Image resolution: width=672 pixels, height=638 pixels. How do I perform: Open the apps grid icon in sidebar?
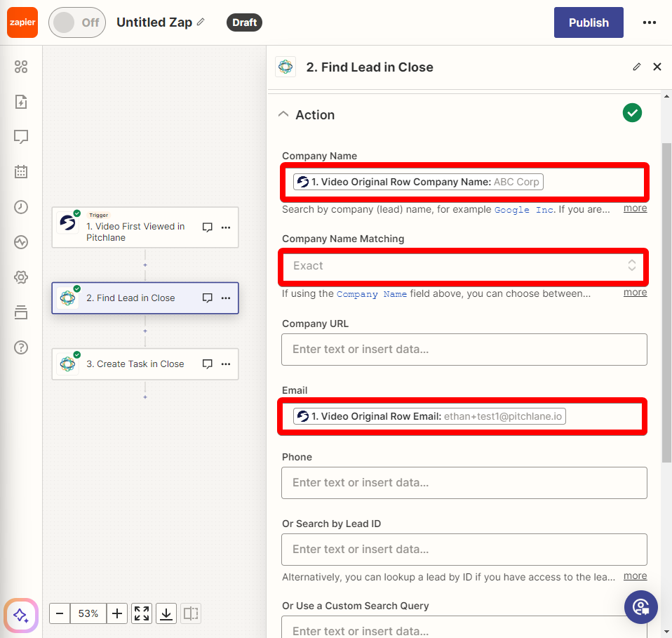click(21, 67)
